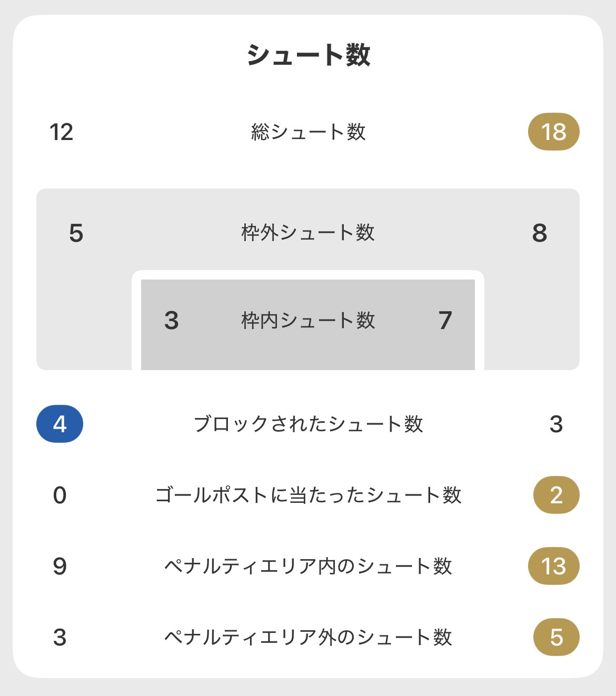Select the 枠外シュート数 label

pyautogui.click(x=308, y=233)
